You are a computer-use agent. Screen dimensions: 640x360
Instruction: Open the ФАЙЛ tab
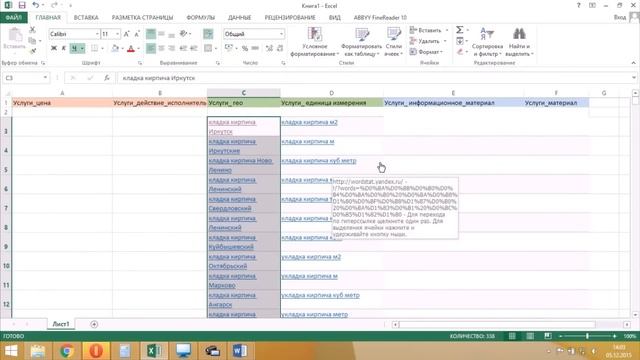click(13, 18)
